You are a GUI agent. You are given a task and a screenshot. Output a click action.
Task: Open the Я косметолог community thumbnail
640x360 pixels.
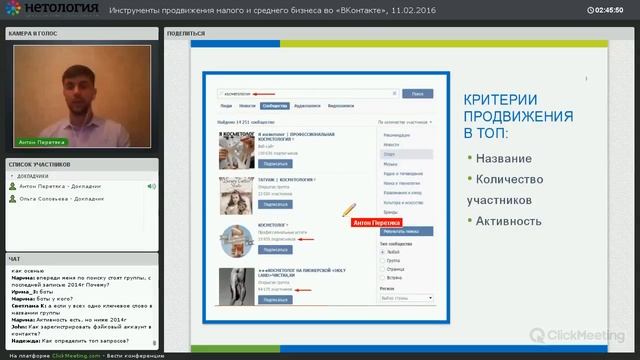236,150
